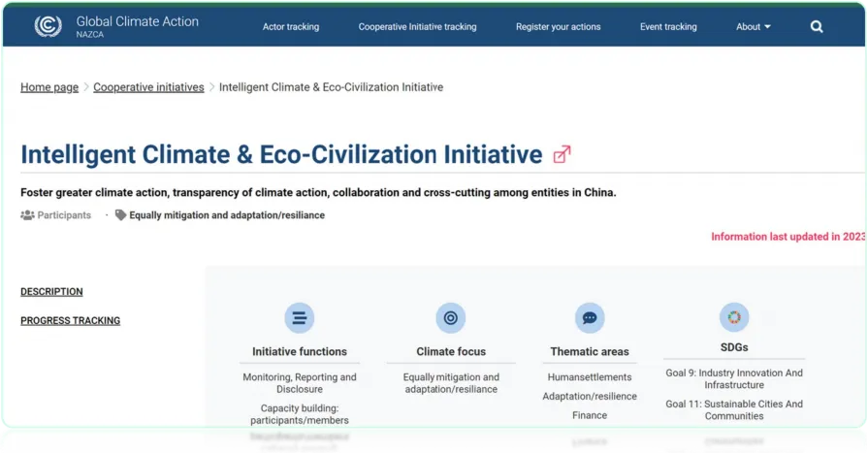
Task: Click the Cooperative initiatives breadcrumb link
Action: [148, 87]
